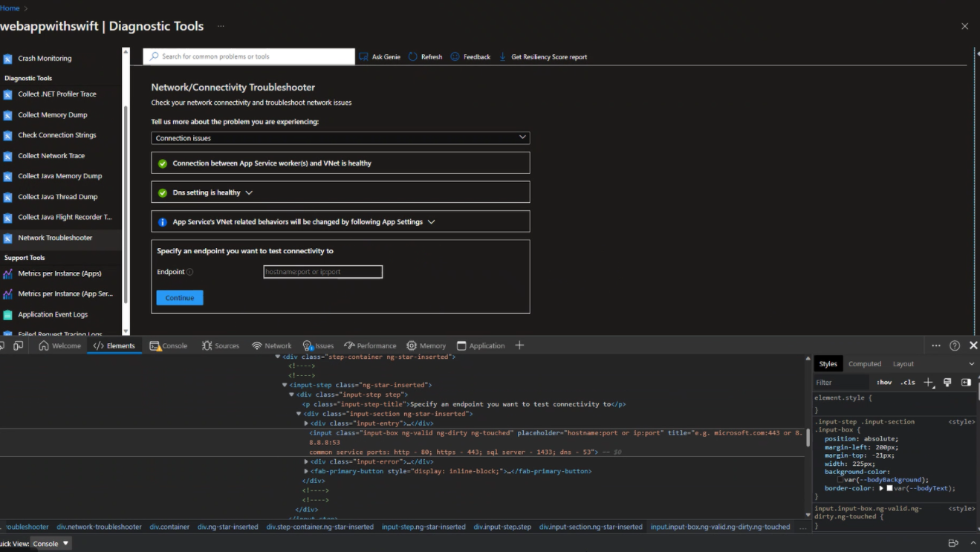Click Styles Filter input field
The height and width of the screenshot is (552, 980).
(x=842, y=383)
